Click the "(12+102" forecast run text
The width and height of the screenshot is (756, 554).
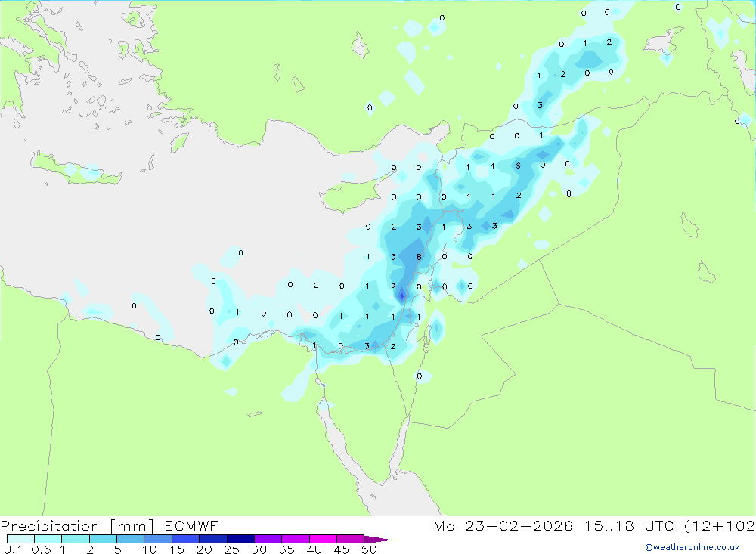pyautogui.click(x=720, y=526)
